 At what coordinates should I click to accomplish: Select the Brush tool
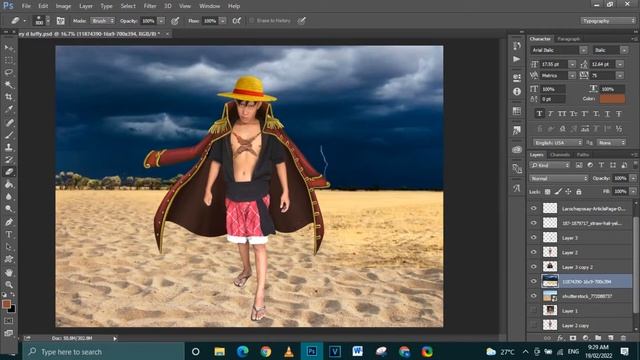(x=9, y=135)
